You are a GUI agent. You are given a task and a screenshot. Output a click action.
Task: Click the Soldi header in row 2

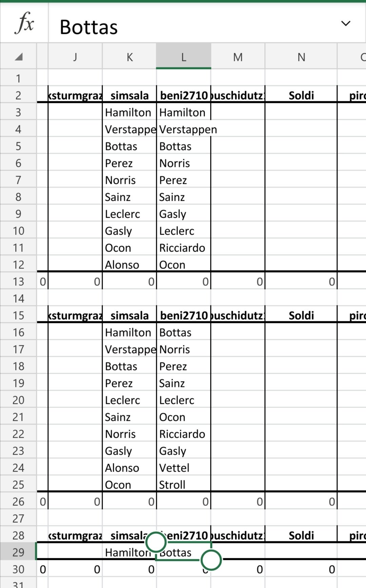(301, 95)
